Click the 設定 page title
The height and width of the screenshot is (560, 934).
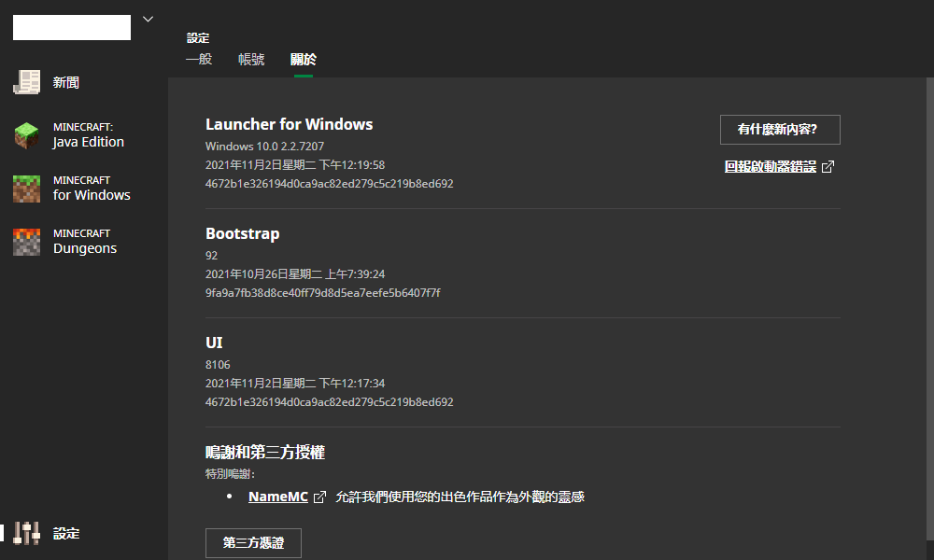(198, 38)
